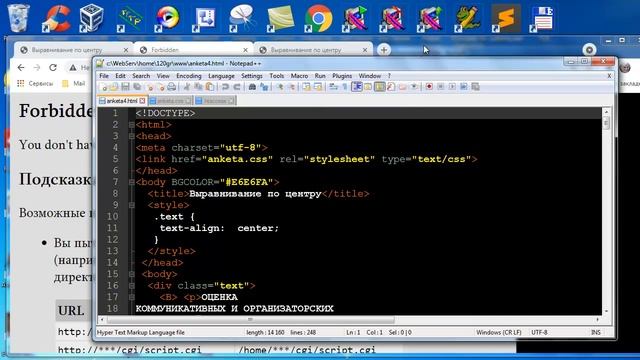
Task: Open the Plugins menu
Action: click(342, 76)
